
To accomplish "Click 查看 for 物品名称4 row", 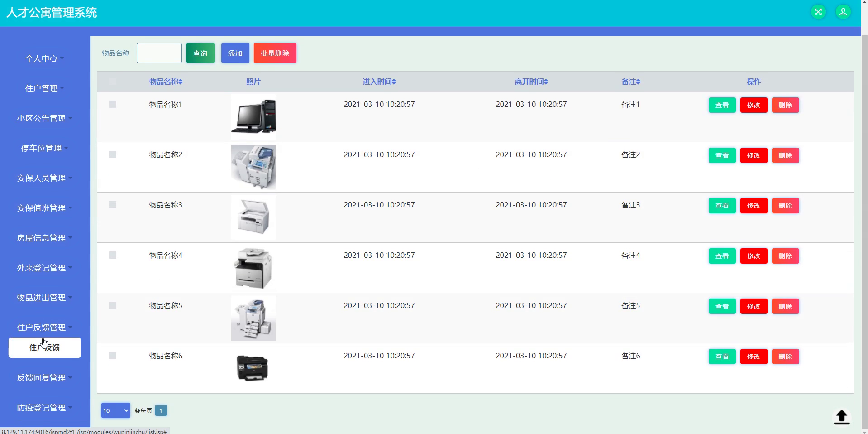I will point(722,256).
